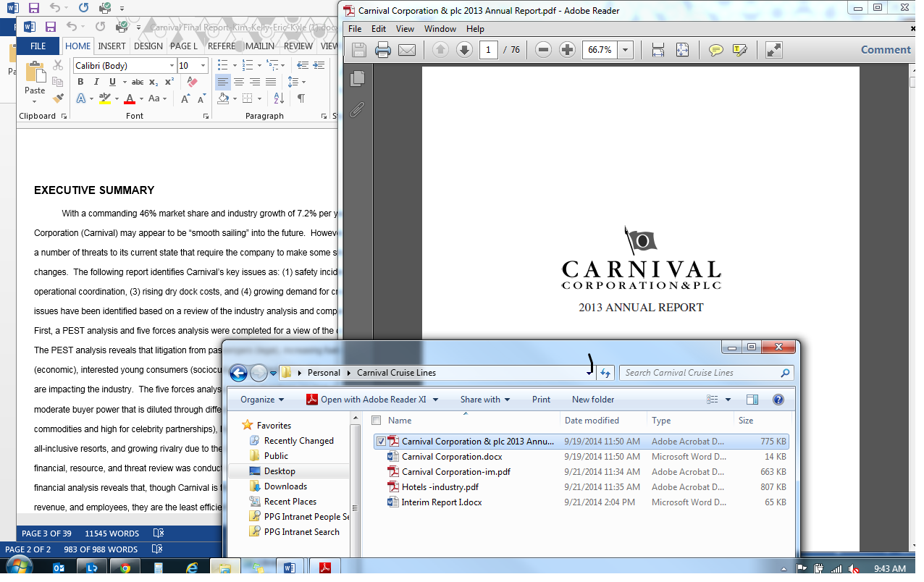Add a sticky note comment in Adobe Reader

coord(715,50)
